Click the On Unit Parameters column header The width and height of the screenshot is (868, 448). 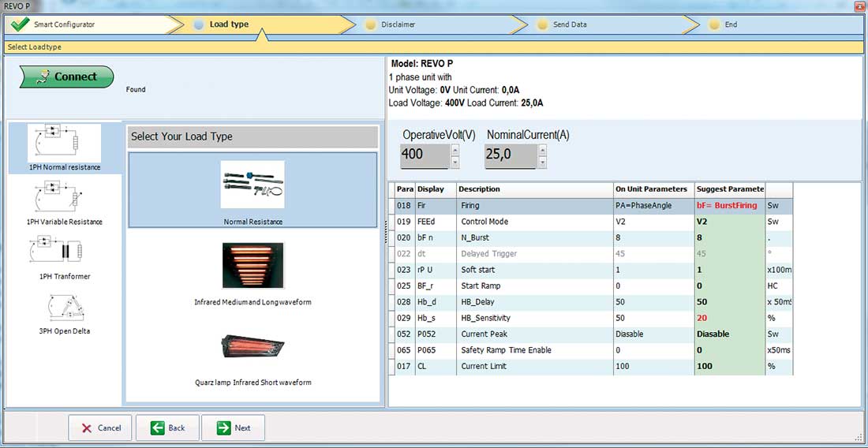tap(654, 189)
